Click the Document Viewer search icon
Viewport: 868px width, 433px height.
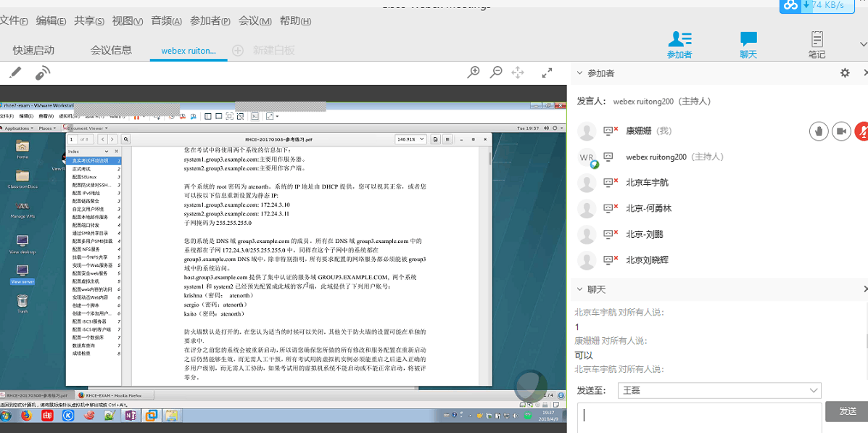tap(126, 139)
